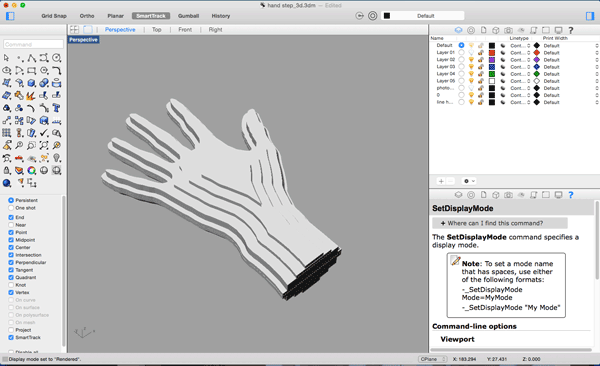Enable the Project osnap checkbox
600x366 pixels.
tap(11, 330)
